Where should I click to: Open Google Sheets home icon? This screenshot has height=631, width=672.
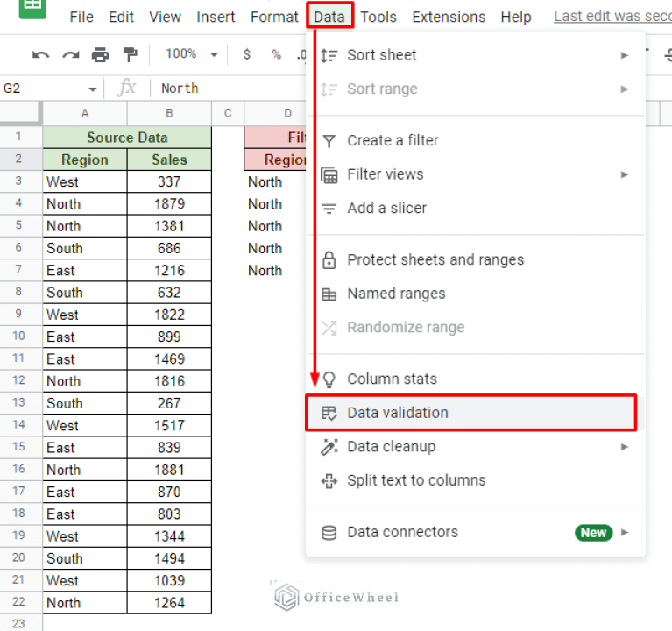pyautogui.click(x=32, y=8)
